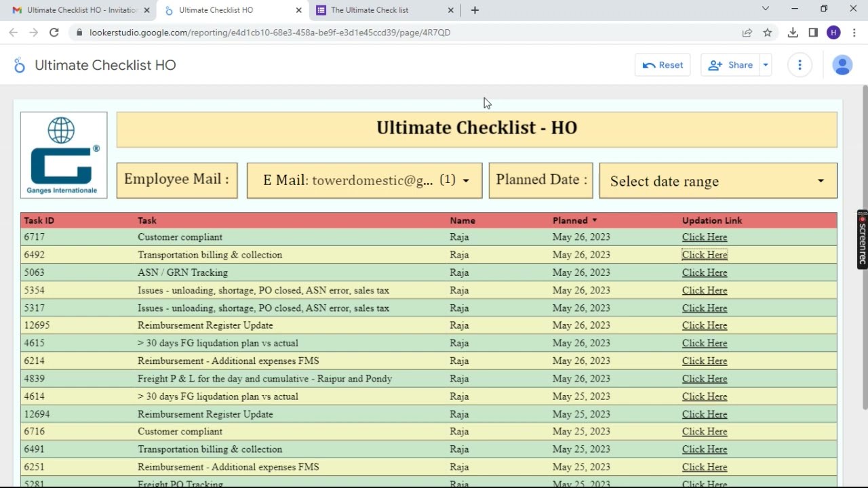This screenshot has height=488, width=868.
Task: Select 'Freight P & L for the day' task cell
Action: 264,379
